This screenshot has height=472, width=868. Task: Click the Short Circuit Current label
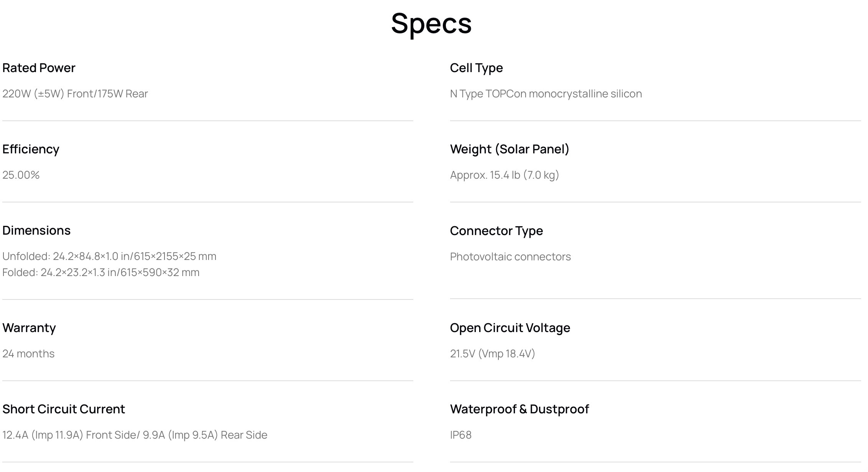pos(64,409)
